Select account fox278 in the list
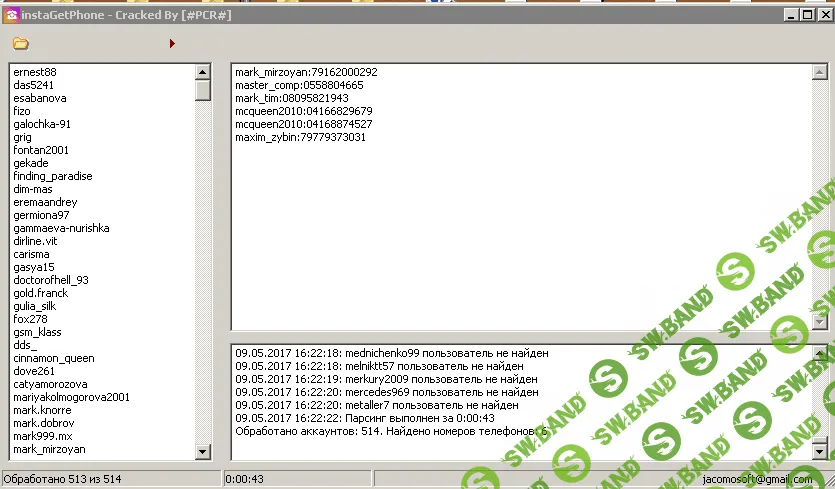The width and height of the screenshot is (835, 489). tap(30, 319)
